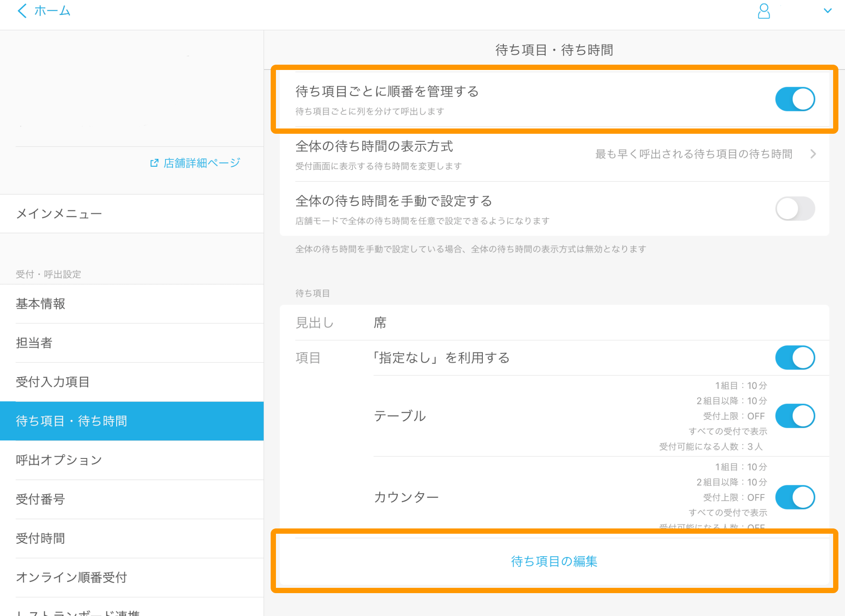Open 全体の待ち時間の表示方式 chevron

click(x=813, y=154)
